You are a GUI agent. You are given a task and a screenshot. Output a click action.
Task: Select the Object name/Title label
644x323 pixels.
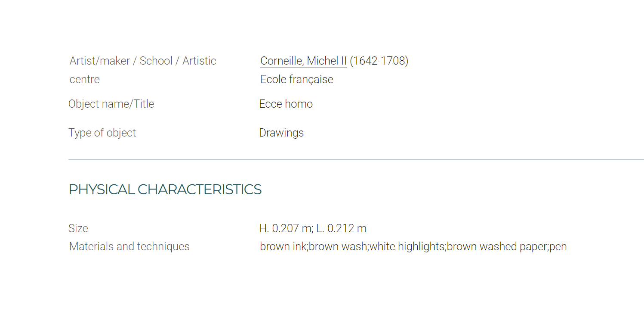[x=111, y=104]
